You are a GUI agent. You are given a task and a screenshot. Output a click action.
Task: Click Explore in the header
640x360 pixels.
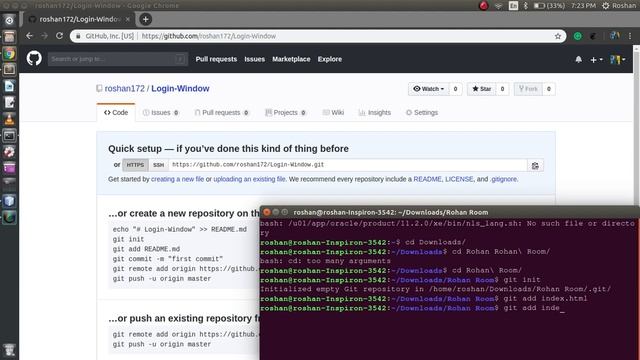coord(330,59)
